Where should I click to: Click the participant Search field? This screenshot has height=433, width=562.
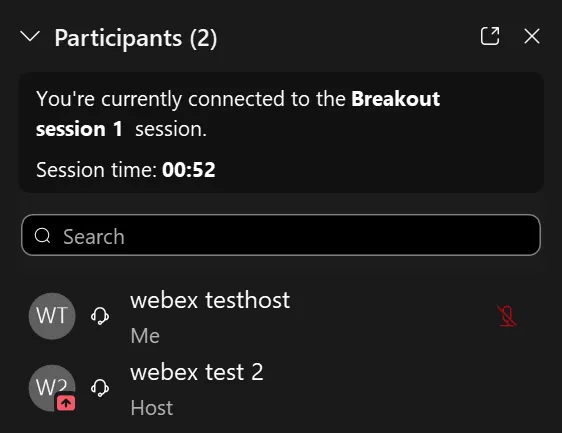point(281,235)
